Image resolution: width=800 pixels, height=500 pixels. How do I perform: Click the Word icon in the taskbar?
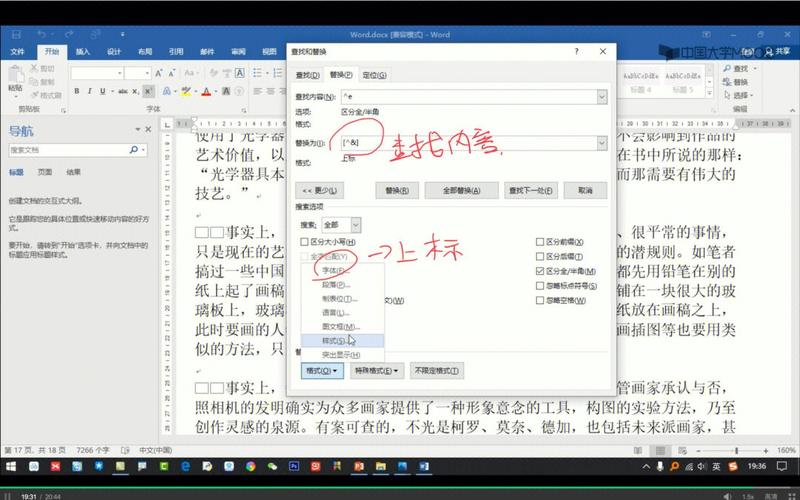click(423, 466)
